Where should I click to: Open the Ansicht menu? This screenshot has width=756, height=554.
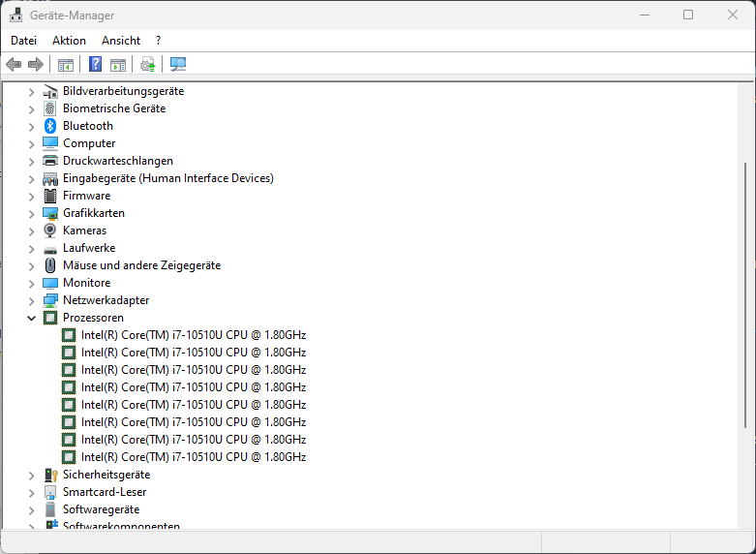[x=121, y=41]
